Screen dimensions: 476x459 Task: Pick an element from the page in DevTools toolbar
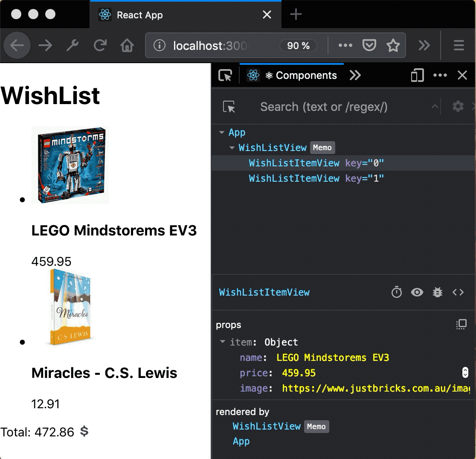[x=225, y=75]
